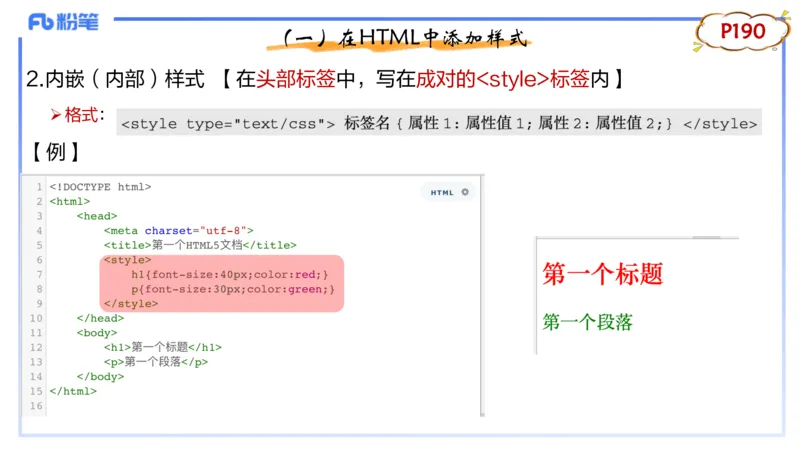This screenshot has width=800, height=450.
Task: Click the P190 page badge
Action: (x=742, y=32)
